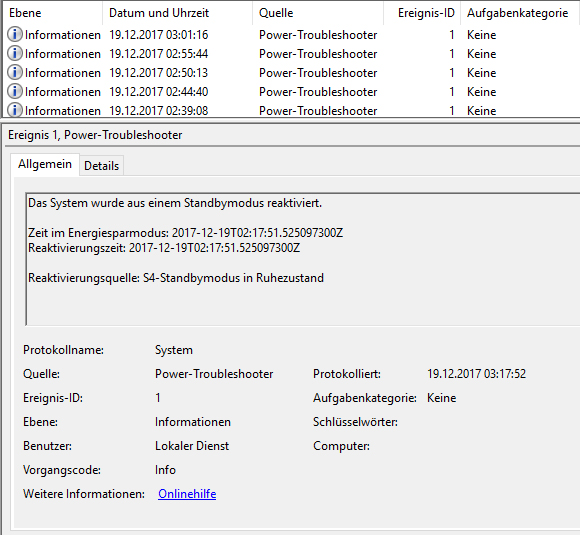
Task: Open the Onlinehilfe link
Action: point(187,494)
